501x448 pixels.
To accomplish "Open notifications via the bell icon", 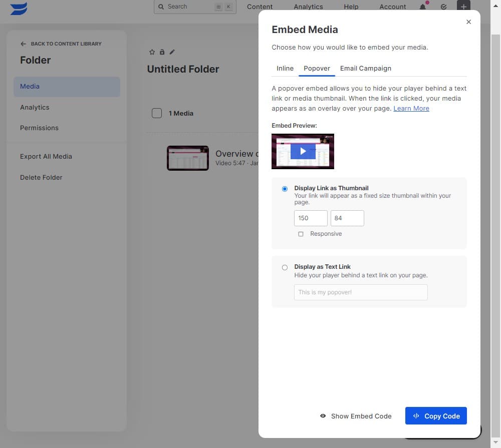I will [x=422, y=7].
